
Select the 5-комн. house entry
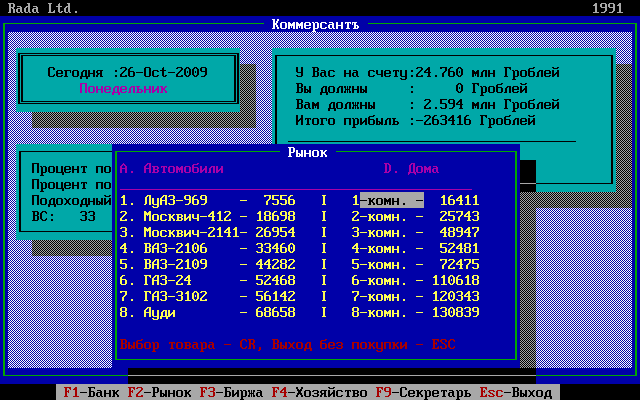416,264
